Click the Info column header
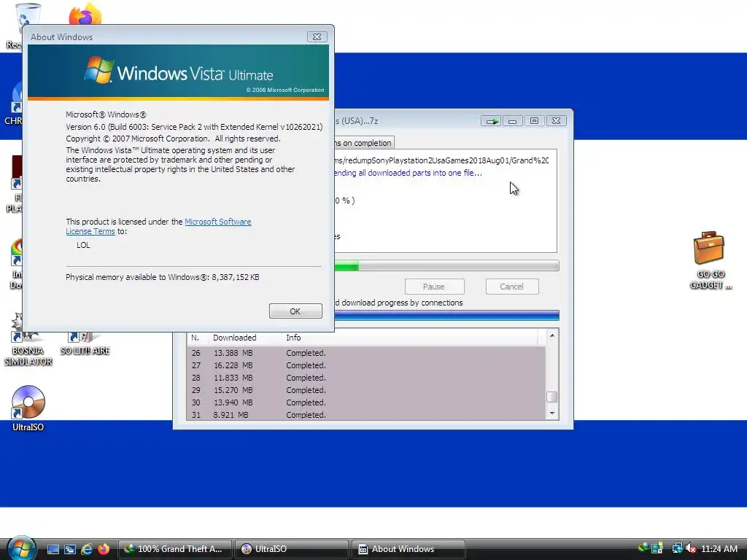Image resolution: width=747 pixels, height=560 pixels. tap(410, 338)
